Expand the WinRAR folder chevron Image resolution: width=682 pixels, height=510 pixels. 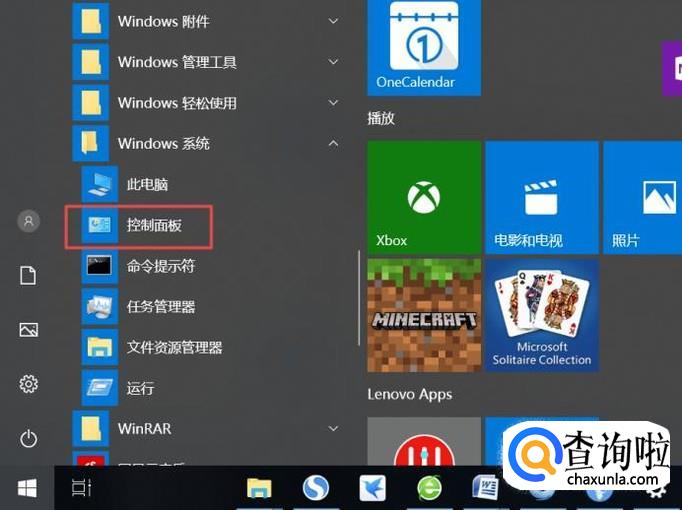(x=334, y=429)
